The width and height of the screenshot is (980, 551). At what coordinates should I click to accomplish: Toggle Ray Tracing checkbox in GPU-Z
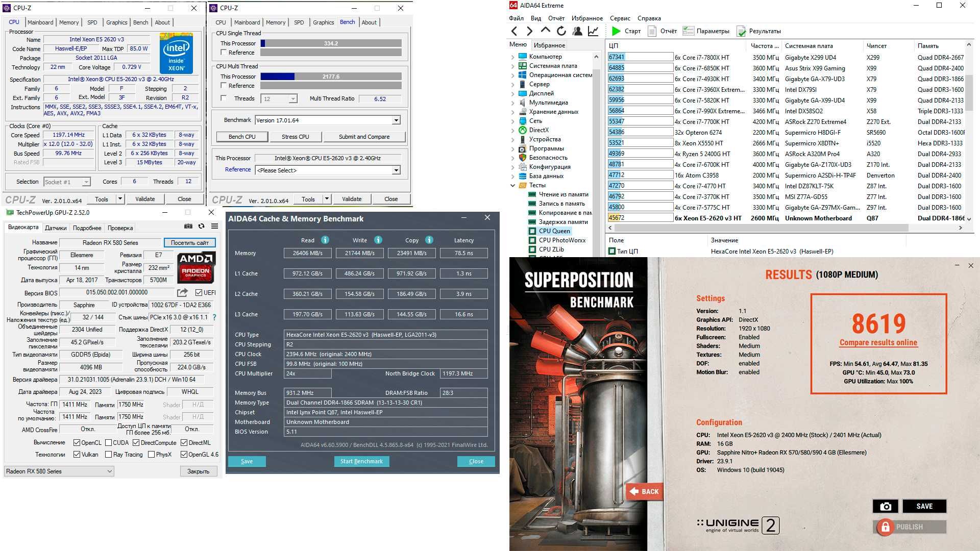108,455
